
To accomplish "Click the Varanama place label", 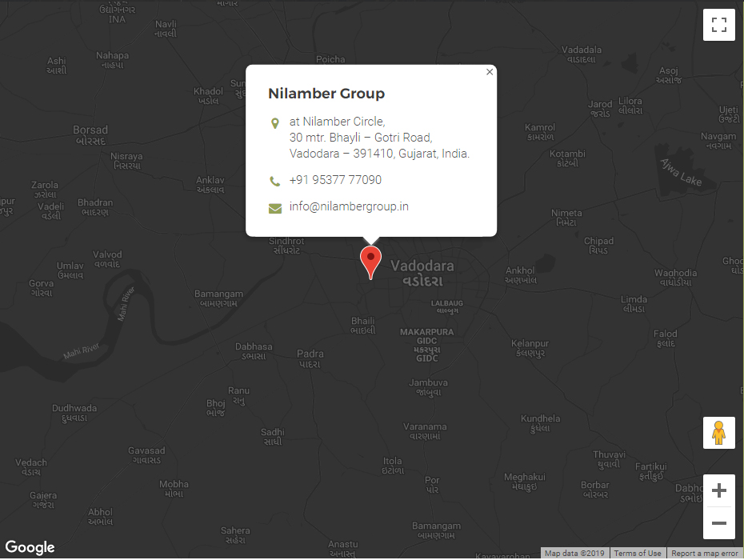I will point(425,431).
